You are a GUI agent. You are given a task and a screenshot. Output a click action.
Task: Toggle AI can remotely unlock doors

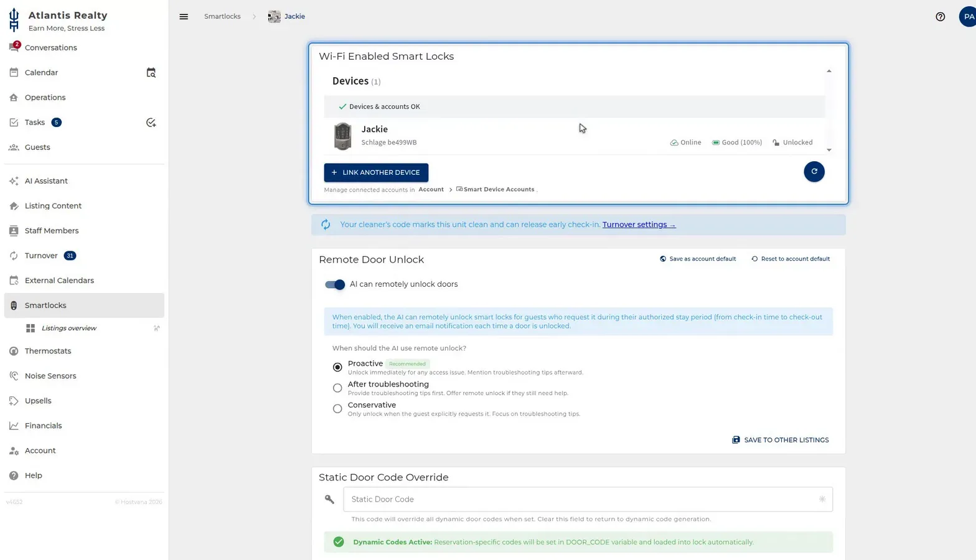coord(335,284)
